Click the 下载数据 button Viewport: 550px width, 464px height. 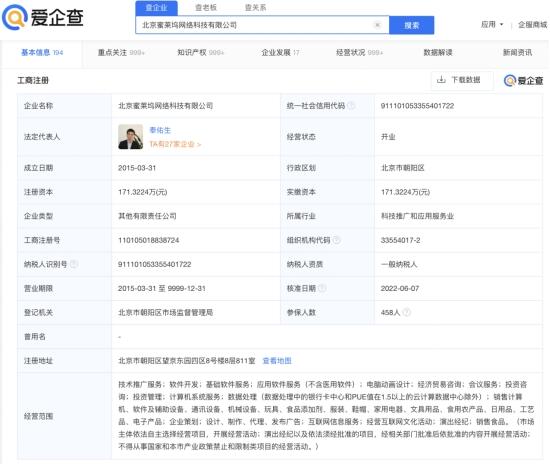click(462, 80)
